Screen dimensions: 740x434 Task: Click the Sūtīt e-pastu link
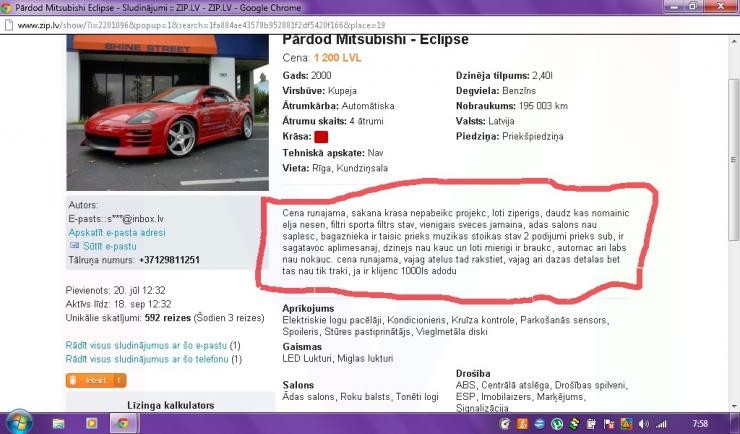109,245
